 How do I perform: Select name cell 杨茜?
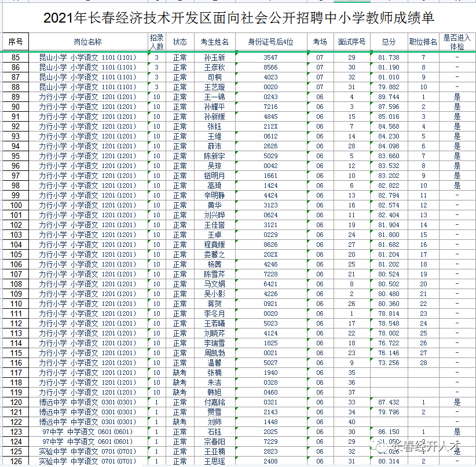tap(215, 264)
